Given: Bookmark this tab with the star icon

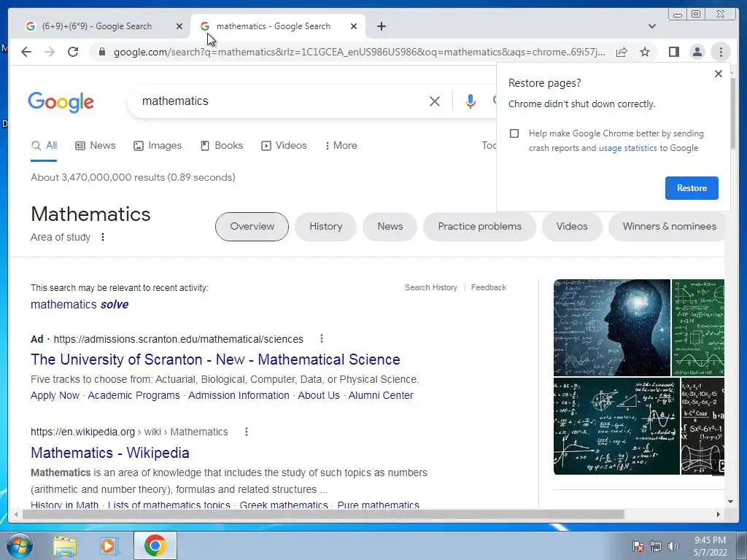Looking at the screenshot, I should tap(645, 52).
